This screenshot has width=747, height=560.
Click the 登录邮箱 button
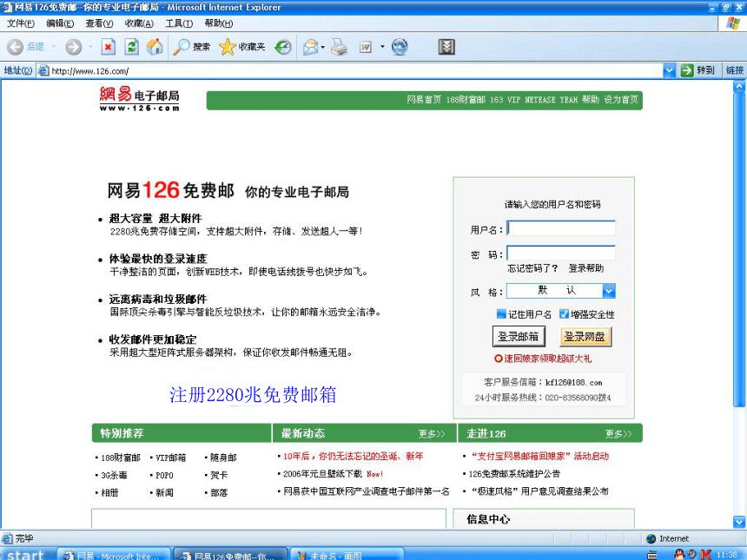[519, 336]
